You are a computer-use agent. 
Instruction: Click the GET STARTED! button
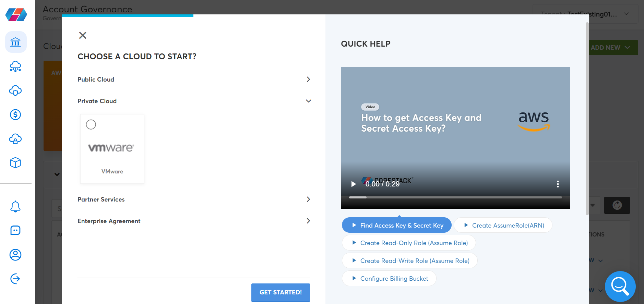click(281, 292)
